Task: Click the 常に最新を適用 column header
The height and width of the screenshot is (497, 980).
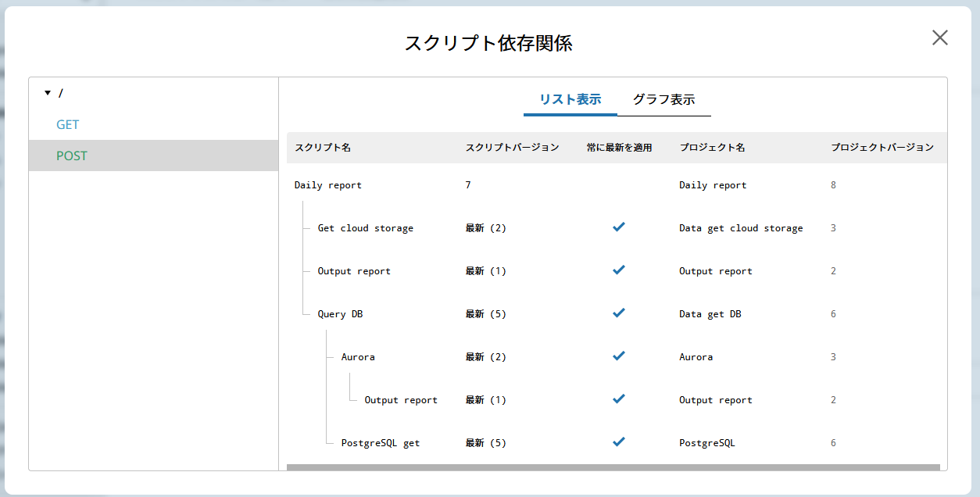Action: (x=619, y=148)
